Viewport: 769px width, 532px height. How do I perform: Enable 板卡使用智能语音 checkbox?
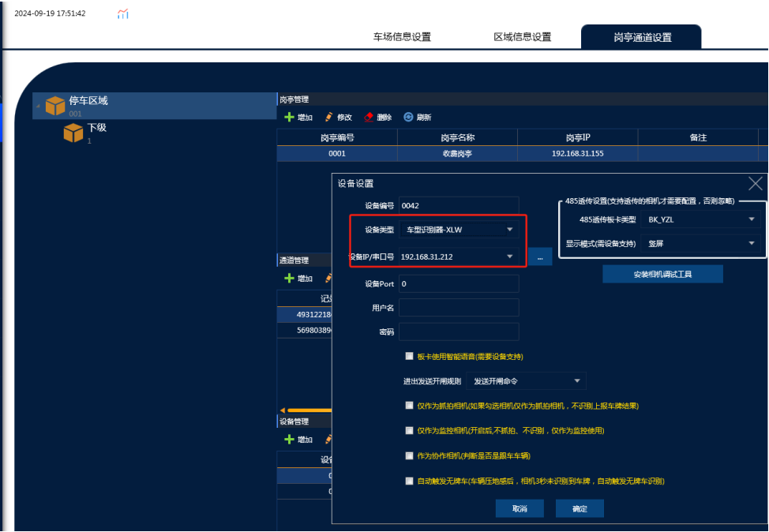(409, 357)
